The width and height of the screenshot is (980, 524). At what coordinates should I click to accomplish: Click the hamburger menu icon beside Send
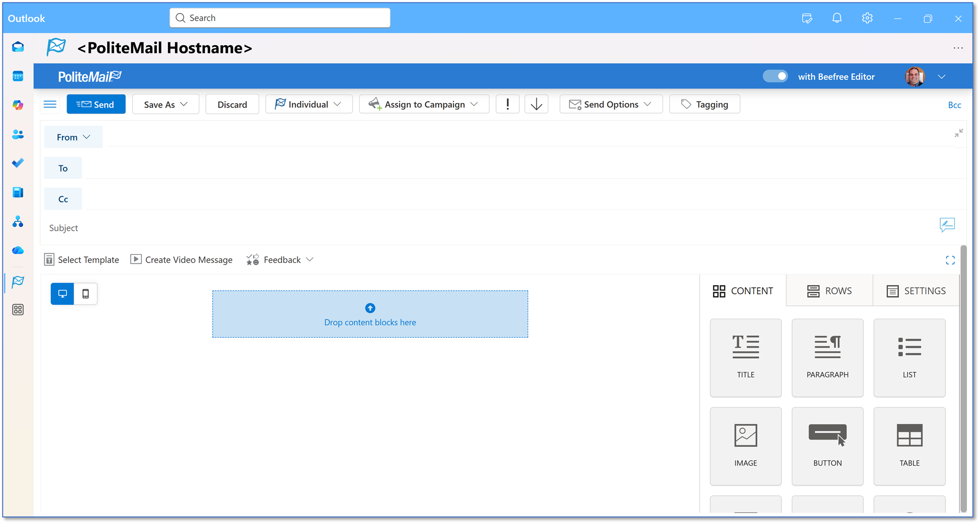(x=50, y=104)
